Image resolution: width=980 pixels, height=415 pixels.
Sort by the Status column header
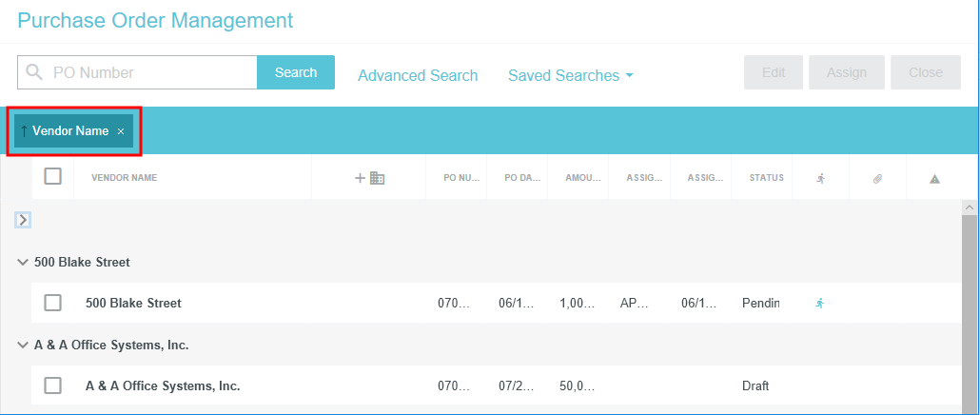[x=766, y=178]
